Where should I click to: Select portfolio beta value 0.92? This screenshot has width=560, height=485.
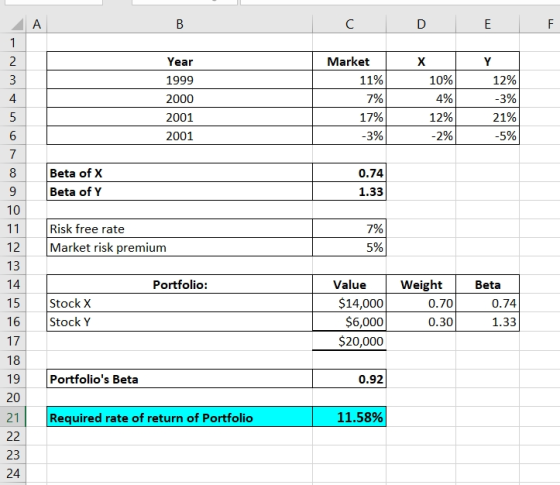click(x=349, y=379)
